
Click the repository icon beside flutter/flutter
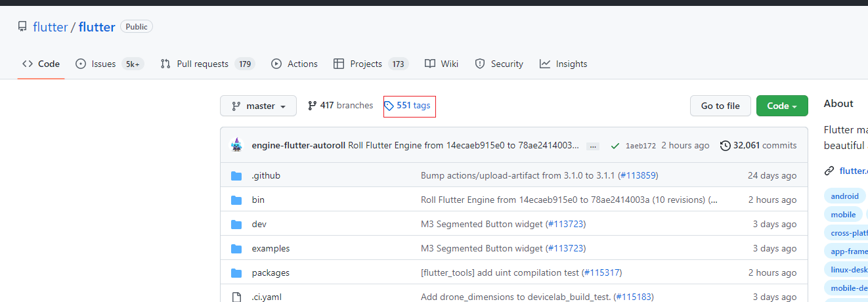tap(22, 27)
